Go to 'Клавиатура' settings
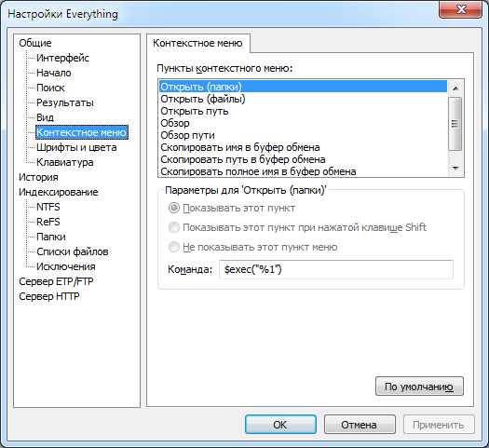This screenshot has width=489, height=448. click(x=65, y=162)
